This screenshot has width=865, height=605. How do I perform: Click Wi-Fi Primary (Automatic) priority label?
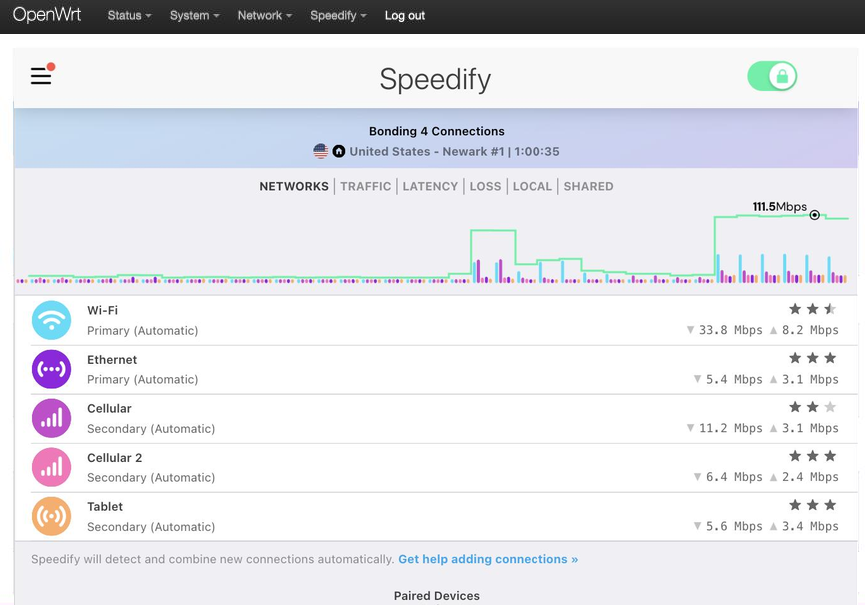[x=142, y=330]
